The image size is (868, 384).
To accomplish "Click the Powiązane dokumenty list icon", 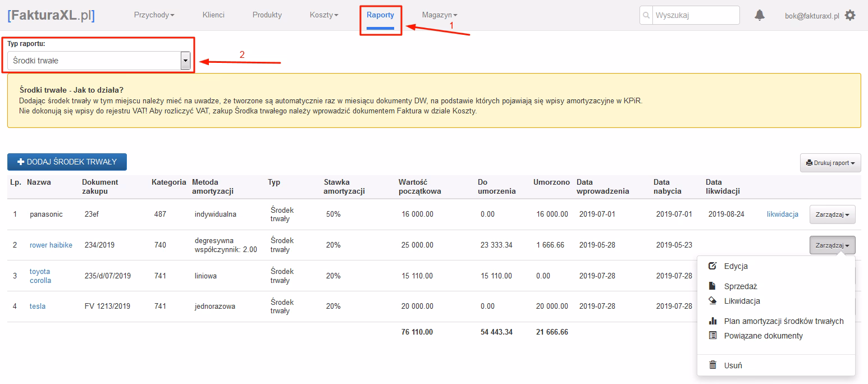I will pos(712,336).
